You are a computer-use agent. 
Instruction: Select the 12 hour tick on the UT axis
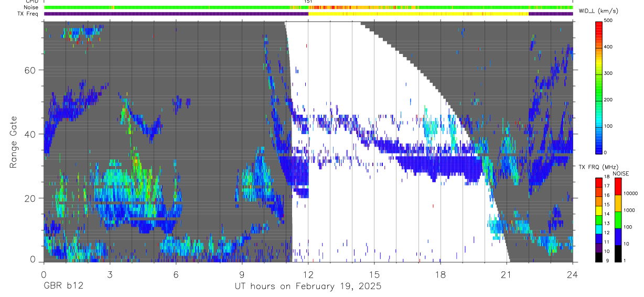point(308,274)
